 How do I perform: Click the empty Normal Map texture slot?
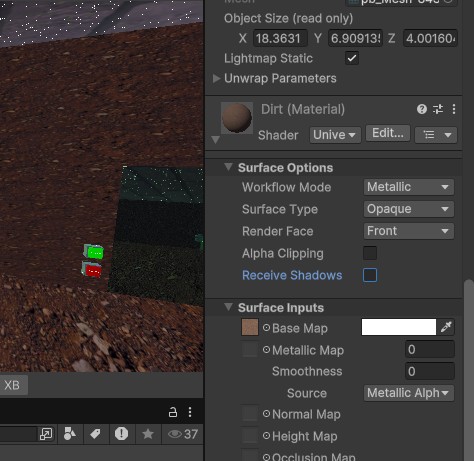(x=250, y=414)
